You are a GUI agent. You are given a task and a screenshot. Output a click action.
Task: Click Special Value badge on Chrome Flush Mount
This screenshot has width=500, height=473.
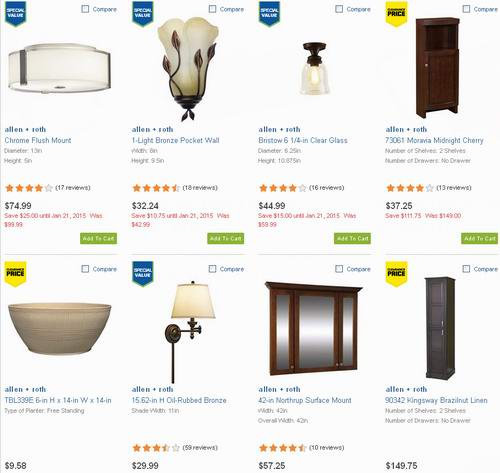(15, 13)
